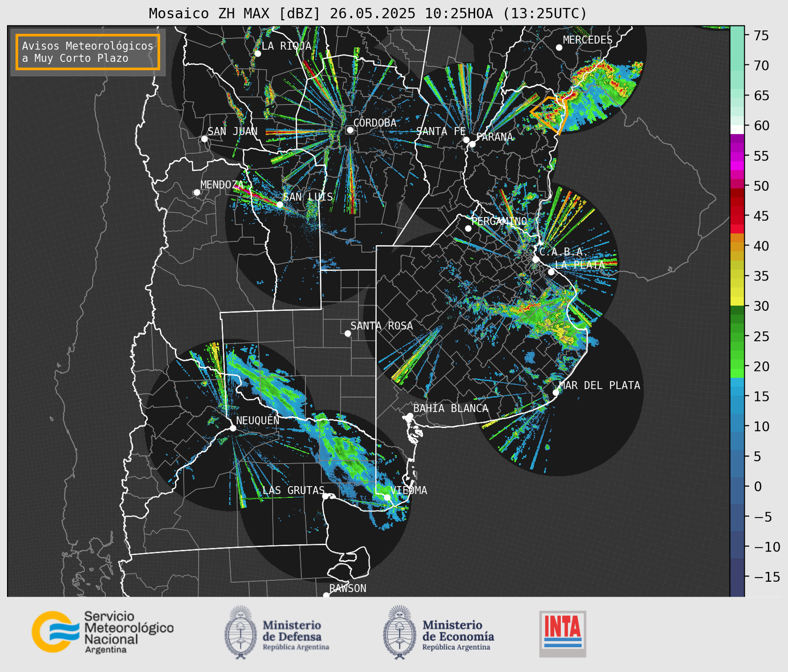
Task: Click the SAN LUIS label text
Action: pos(308,197)
